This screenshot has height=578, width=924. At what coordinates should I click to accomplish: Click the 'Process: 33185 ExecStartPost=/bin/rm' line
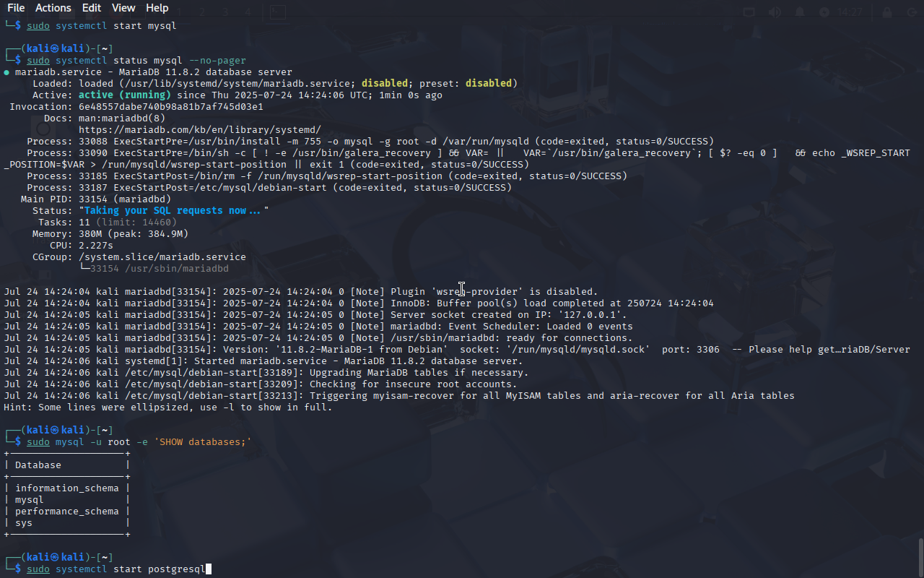point(327,176)
